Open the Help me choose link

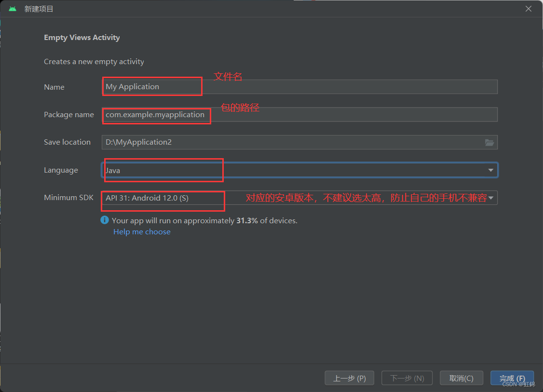(x=142, y=232)
